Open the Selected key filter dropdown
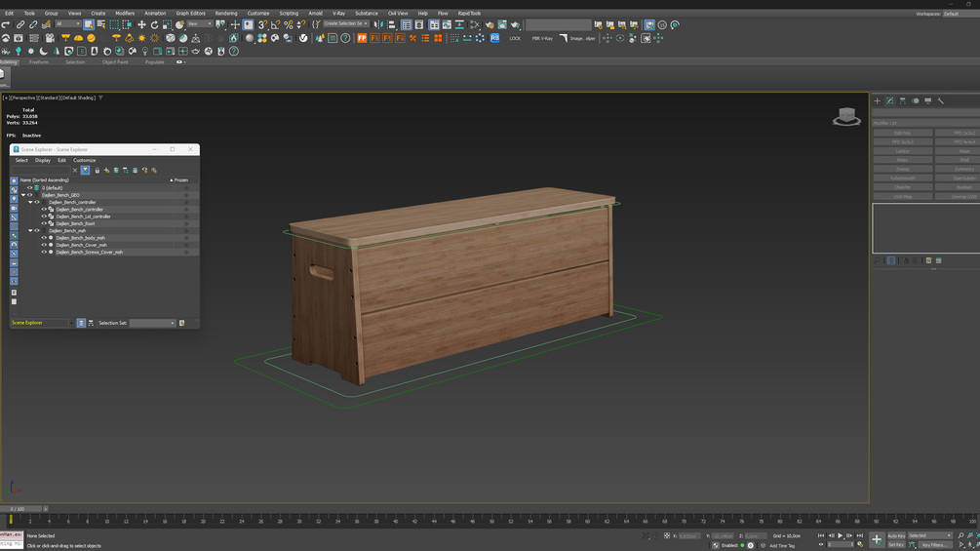980x551 pixels. click(x=930, y=535)
